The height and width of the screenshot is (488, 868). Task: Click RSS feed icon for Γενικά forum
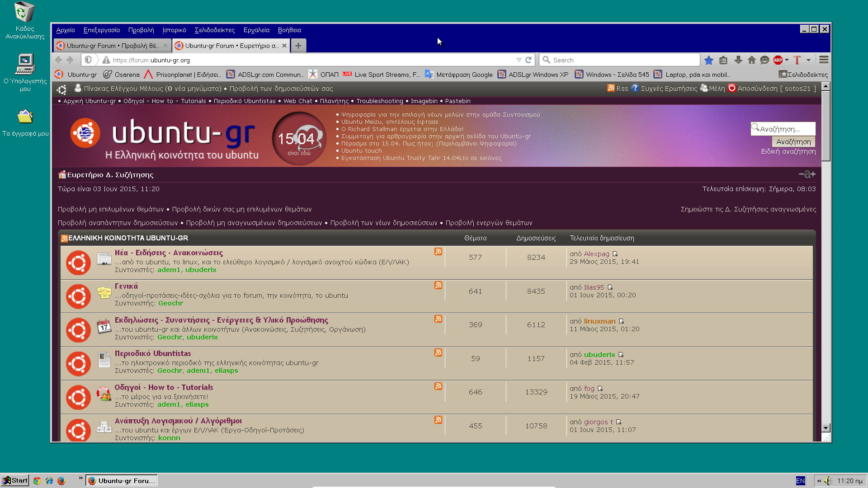(x=438, y=285)
